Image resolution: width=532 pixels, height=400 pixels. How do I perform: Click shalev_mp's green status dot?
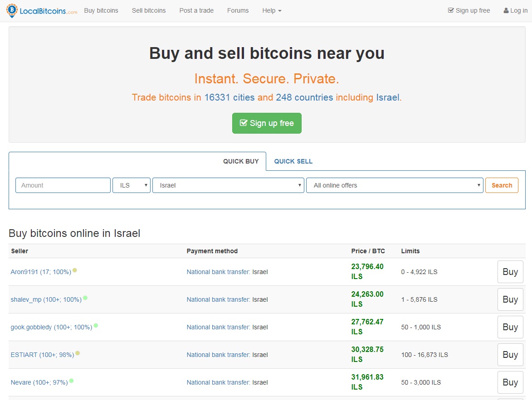85,298
